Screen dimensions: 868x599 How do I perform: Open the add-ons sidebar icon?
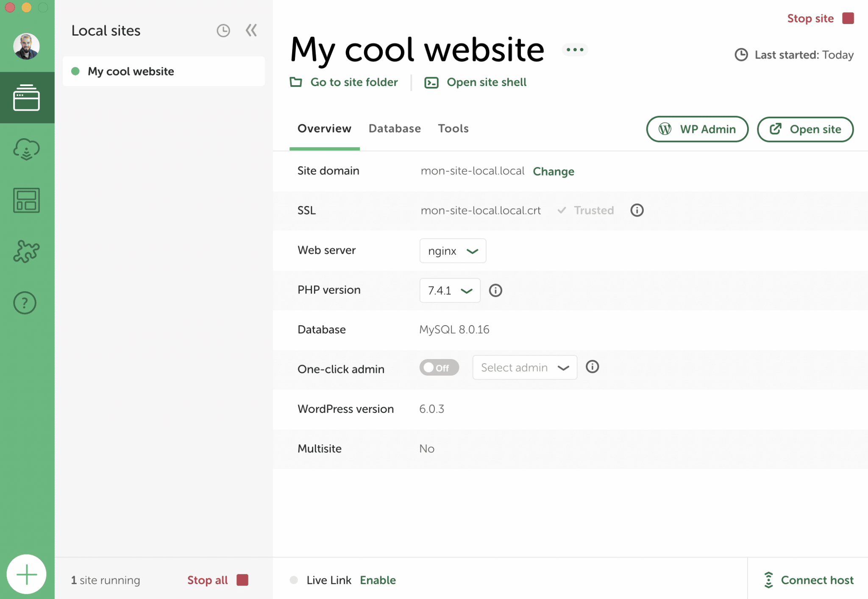[26, 252]
